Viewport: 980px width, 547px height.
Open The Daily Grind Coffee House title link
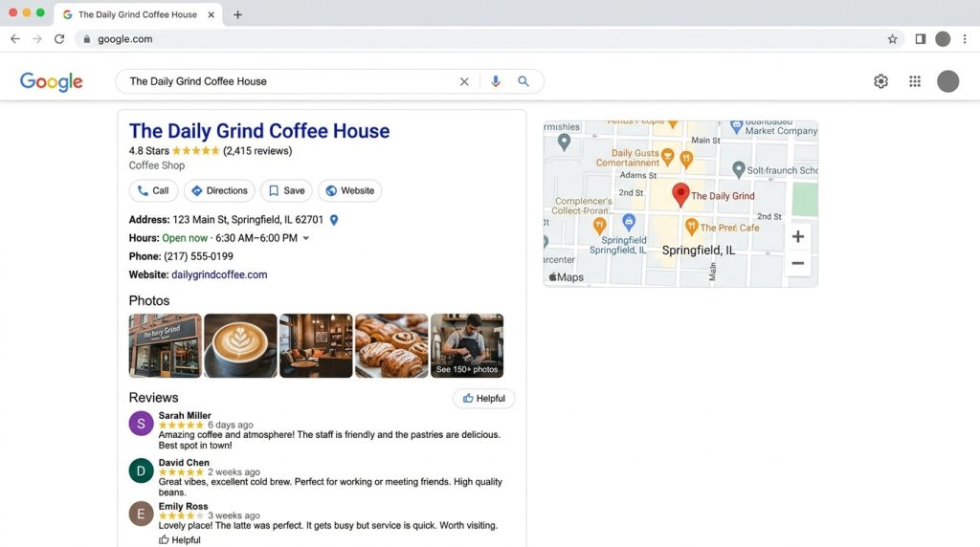[x=259, y=130]
